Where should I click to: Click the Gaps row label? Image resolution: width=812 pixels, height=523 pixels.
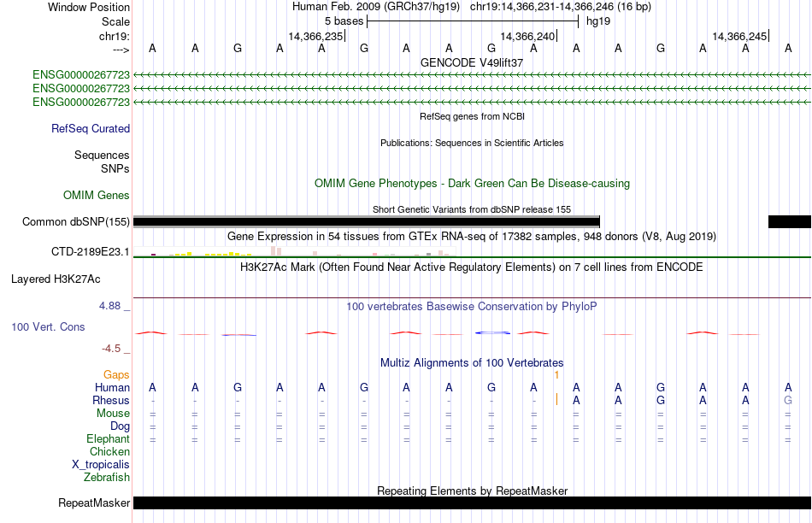pyautogui.click(x=116, y=374)
